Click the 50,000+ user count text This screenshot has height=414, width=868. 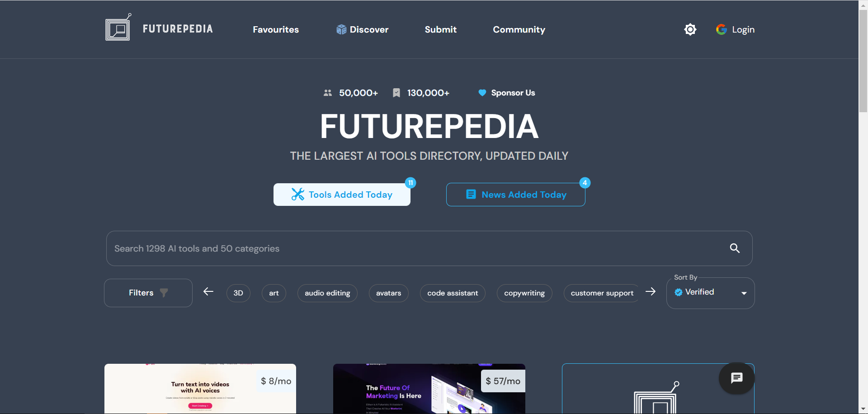click(359, 93)
